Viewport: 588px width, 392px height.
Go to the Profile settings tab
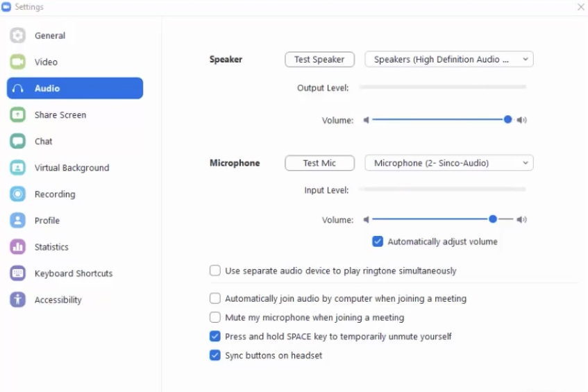point(47,221)
